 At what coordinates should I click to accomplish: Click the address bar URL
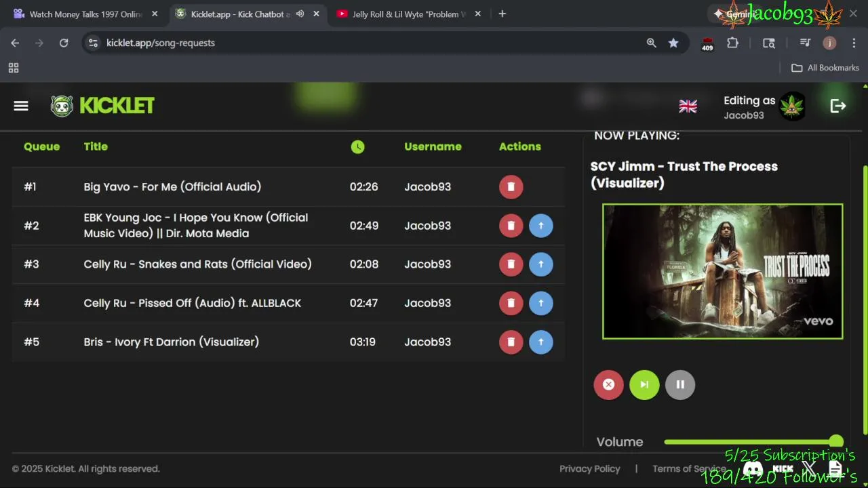161,43
